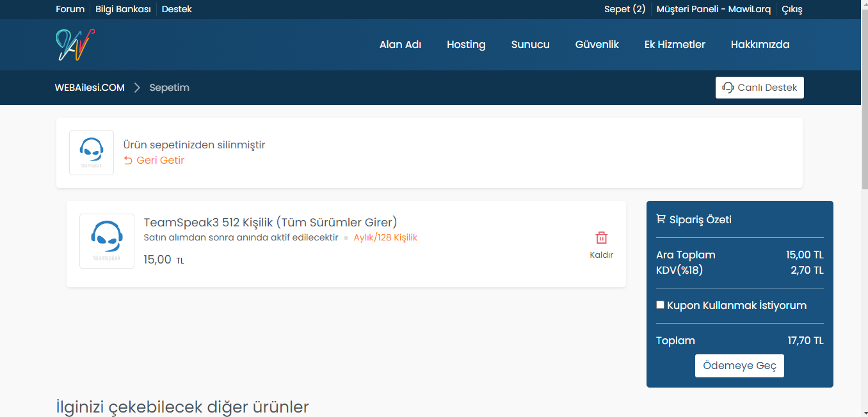Click the Toplam 17,70 TL value
The width and height of the screenshot is (868, 417).
click(x=805, y=340)
